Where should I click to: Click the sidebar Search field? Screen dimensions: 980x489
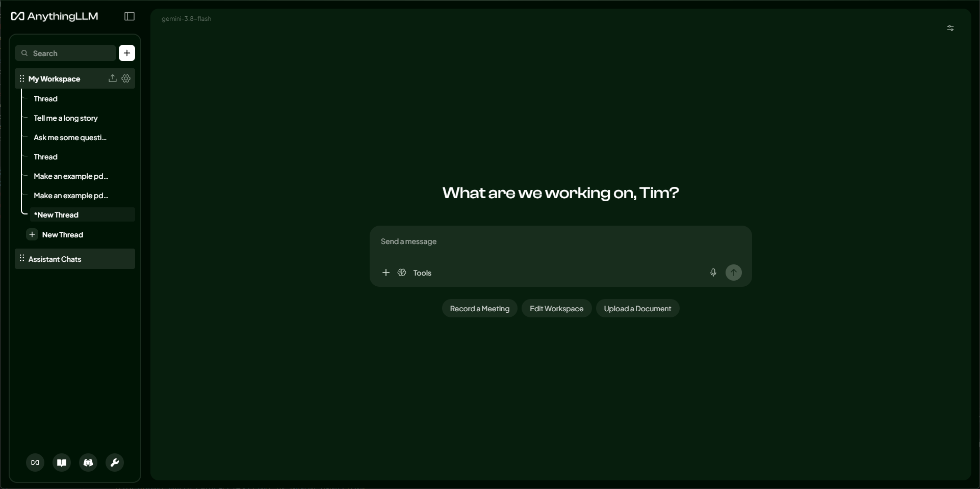[65, 53]
